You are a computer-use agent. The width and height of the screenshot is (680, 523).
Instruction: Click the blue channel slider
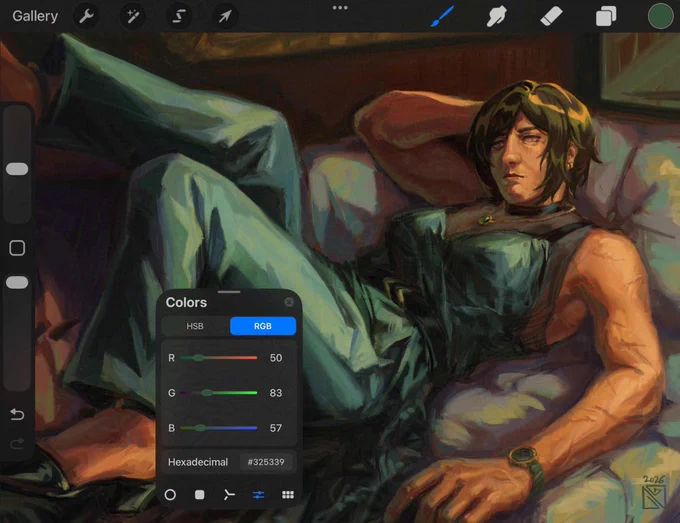[x=219, y=428]
